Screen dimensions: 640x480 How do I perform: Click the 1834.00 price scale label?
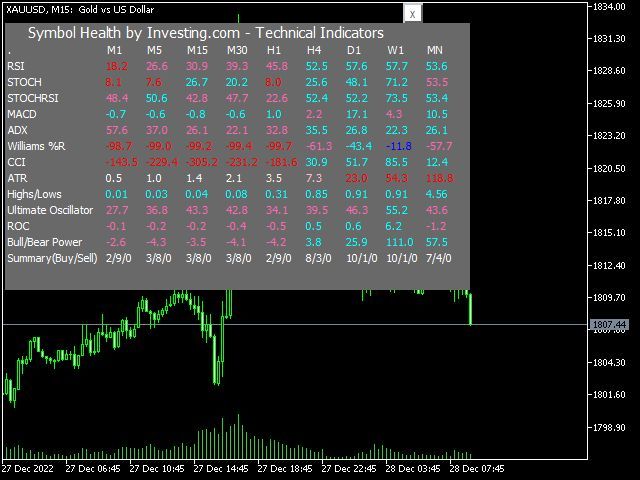pos(608,7)
